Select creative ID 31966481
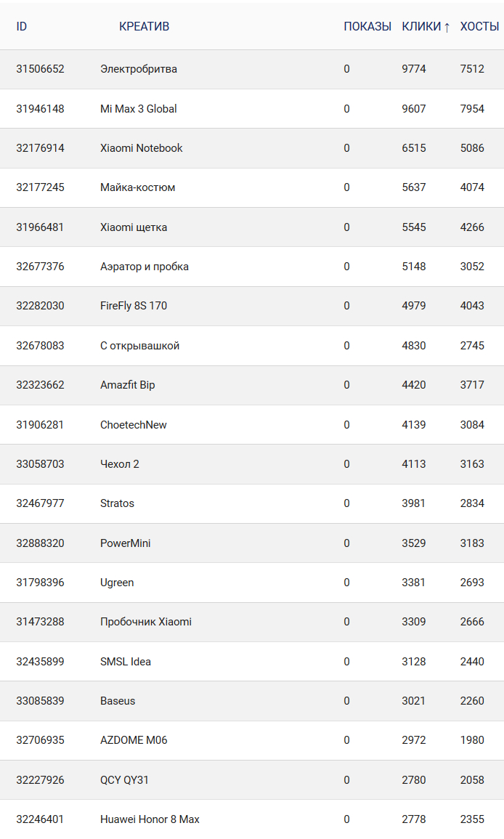 40,227
